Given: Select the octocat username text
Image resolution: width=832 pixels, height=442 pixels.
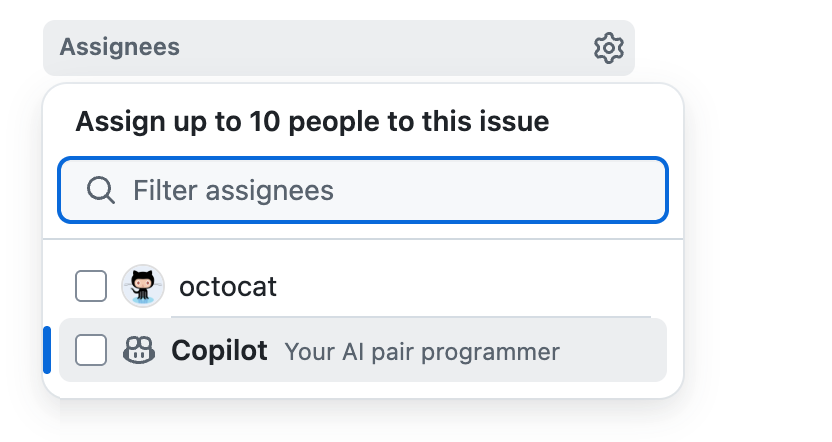Looking at the screenshot, I should coord(228,288).
